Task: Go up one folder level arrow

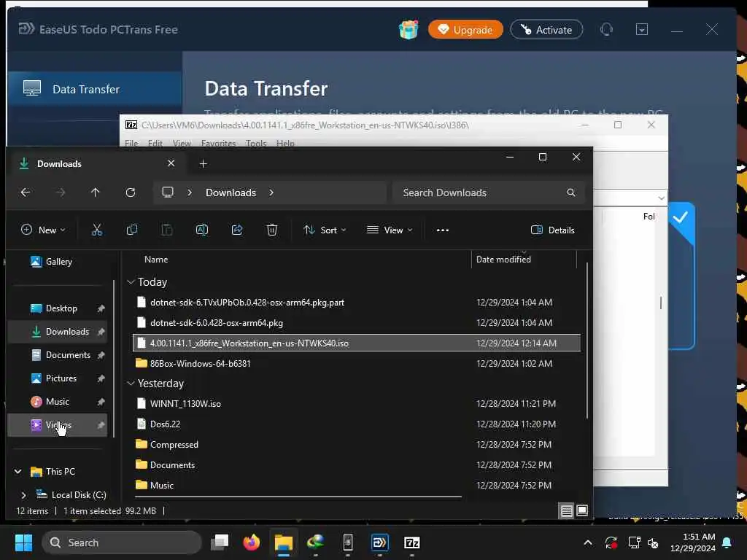Action: [96, 192]
